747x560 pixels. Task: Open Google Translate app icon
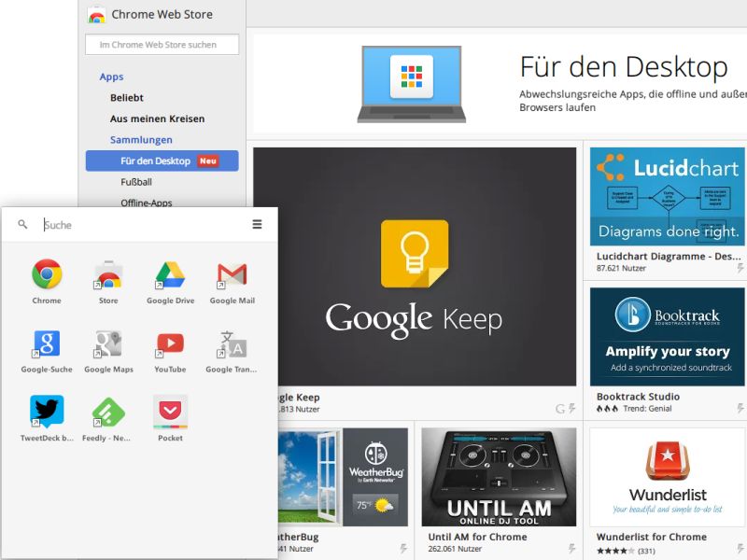point(232,343)
